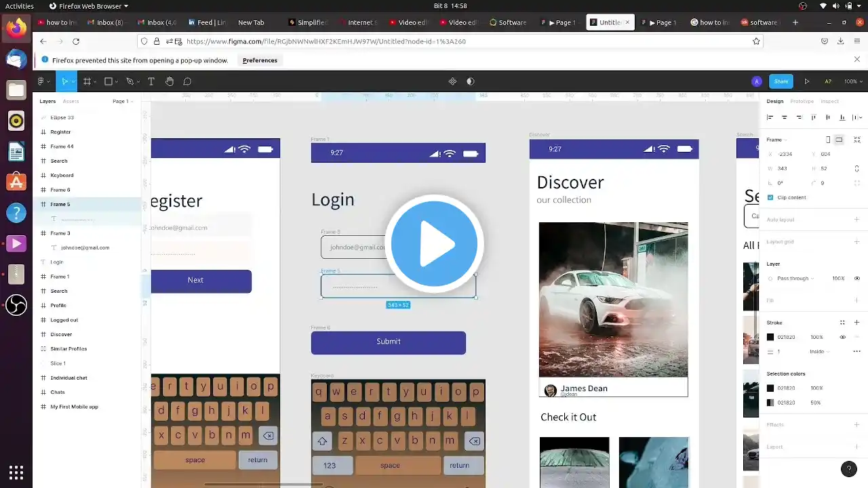This screenshot has height=488, width=868.
Task: Click first selection color swatch at 100%
Action: click(x=770, y=388)
